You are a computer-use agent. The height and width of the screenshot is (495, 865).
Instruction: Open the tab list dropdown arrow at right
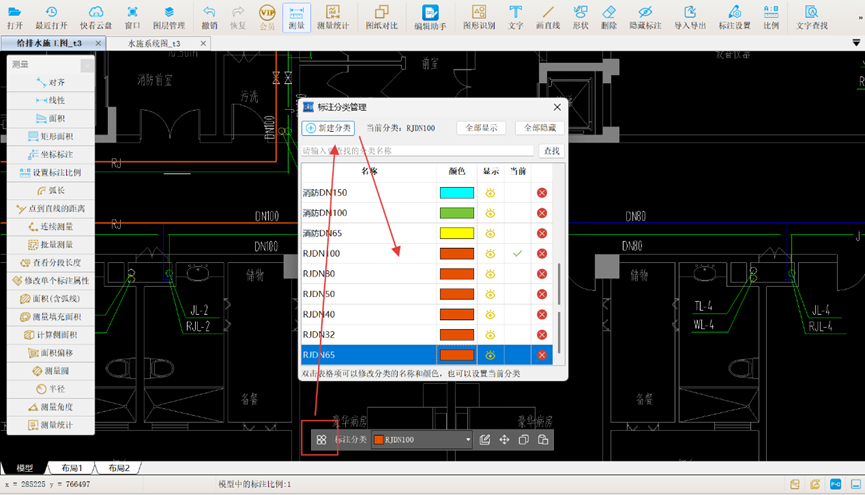(x=856, y=42)
